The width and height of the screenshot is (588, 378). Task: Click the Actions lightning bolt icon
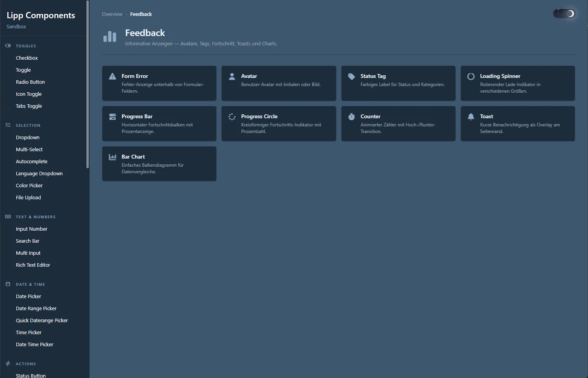(x=8, y=364)
